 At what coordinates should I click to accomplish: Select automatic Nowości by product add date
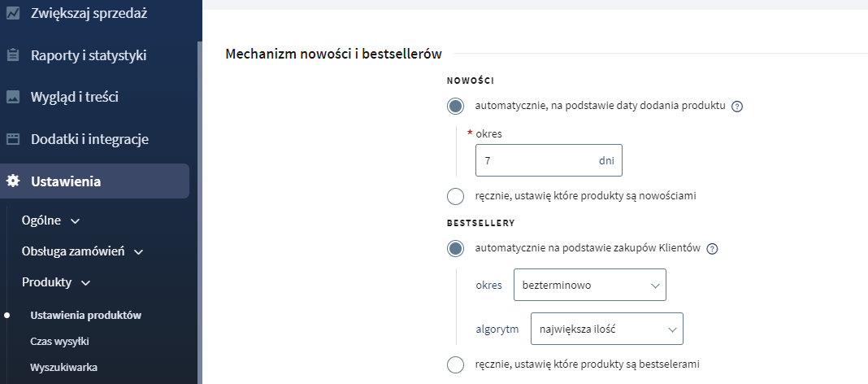(x=456, y=107)
